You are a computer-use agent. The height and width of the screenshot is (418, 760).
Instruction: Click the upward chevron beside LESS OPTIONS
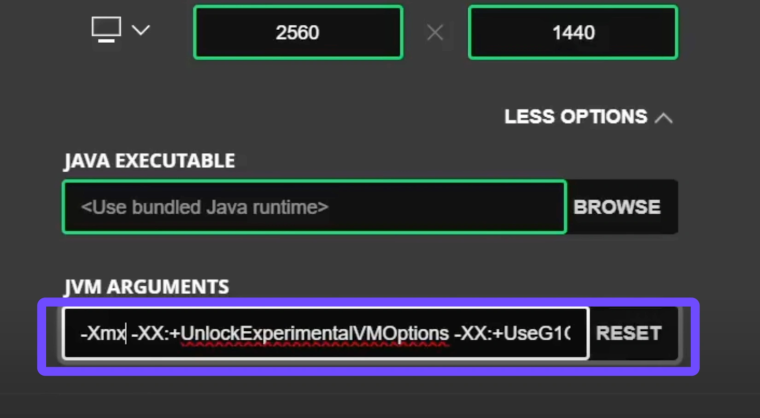click(664, 118)
